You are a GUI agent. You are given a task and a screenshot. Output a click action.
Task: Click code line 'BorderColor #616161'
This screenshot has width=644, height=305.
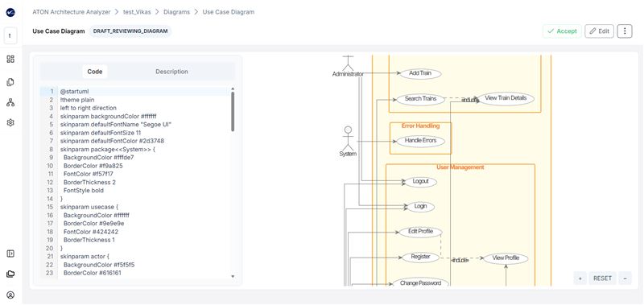click(92, 273)
